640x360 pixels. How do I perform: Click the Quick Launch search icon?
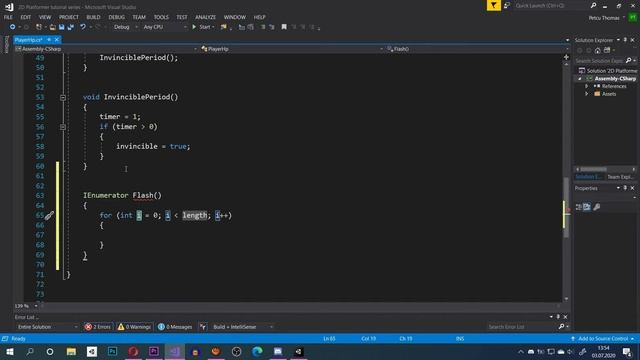point(593,5)
